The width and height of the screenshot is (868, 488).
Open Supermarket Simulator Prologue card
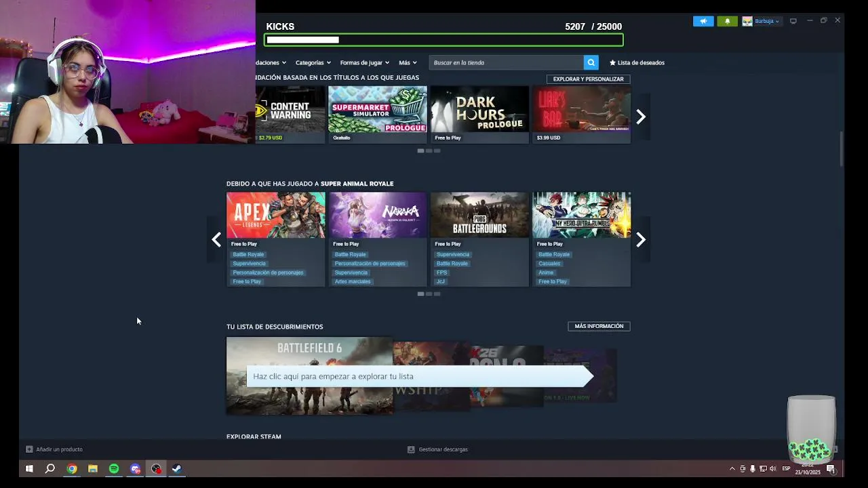pyautogui.click(x=378, y=115)
